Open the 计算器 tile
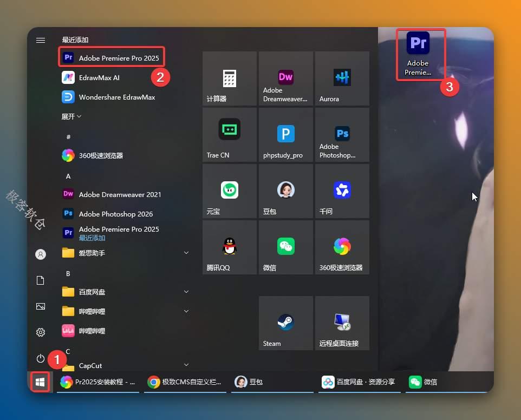This screenshot has height=420, width=521. pos(230,78)
